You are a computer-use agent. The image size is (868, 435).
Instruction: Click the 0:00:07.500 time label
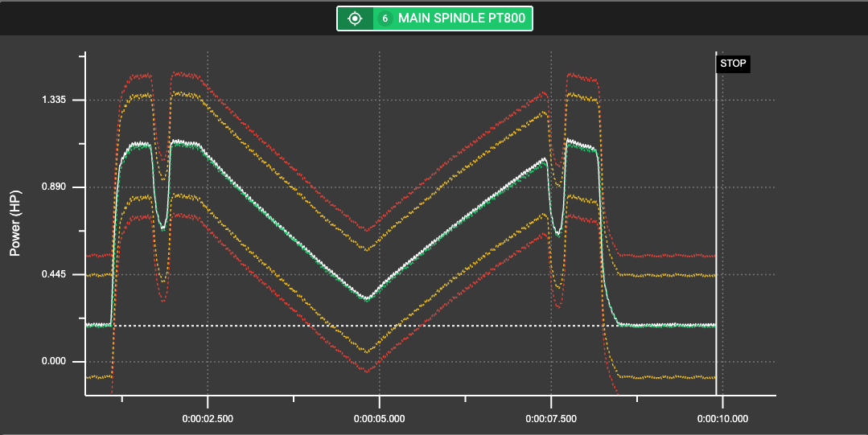(x=551, y=418)
